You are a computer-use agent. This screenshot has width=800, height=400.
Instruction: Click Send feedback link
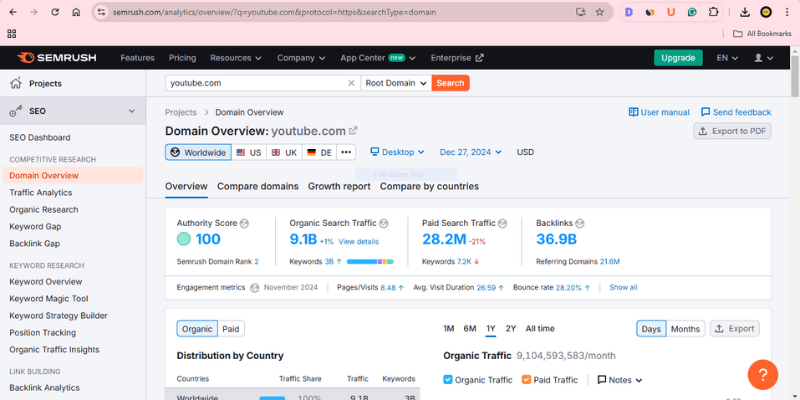736,112
